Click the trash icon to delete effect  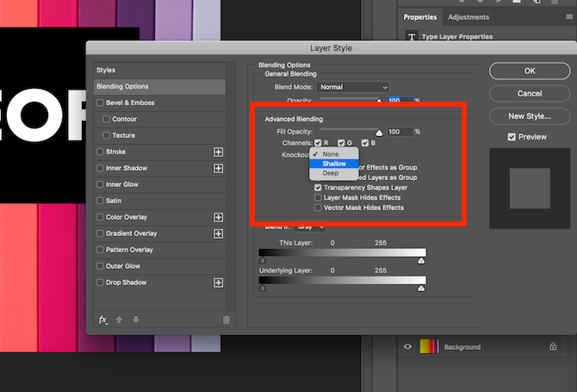pos(226,320)
